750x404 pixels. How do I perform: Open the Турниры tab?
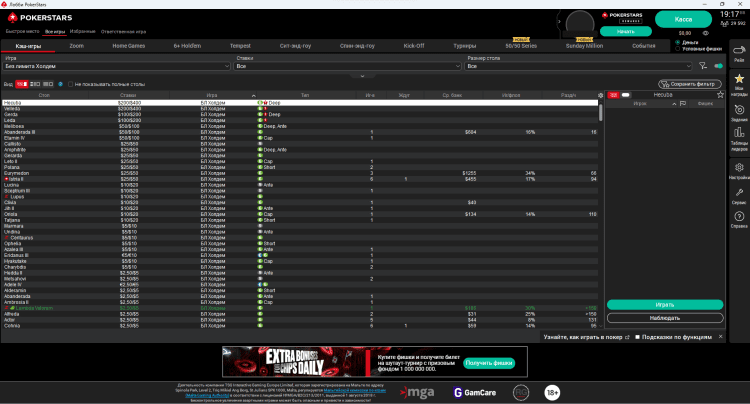(x=465, y=46)
